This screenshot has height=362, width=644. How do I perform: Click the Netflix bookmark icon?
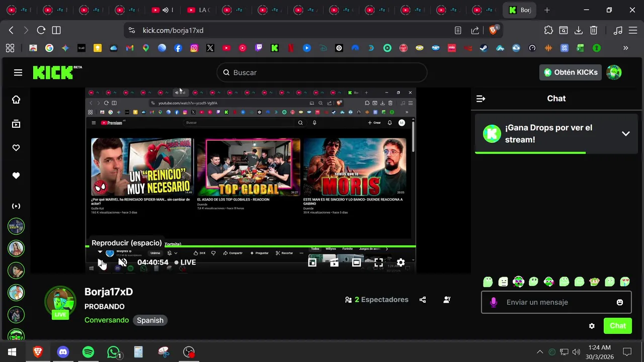291,48
